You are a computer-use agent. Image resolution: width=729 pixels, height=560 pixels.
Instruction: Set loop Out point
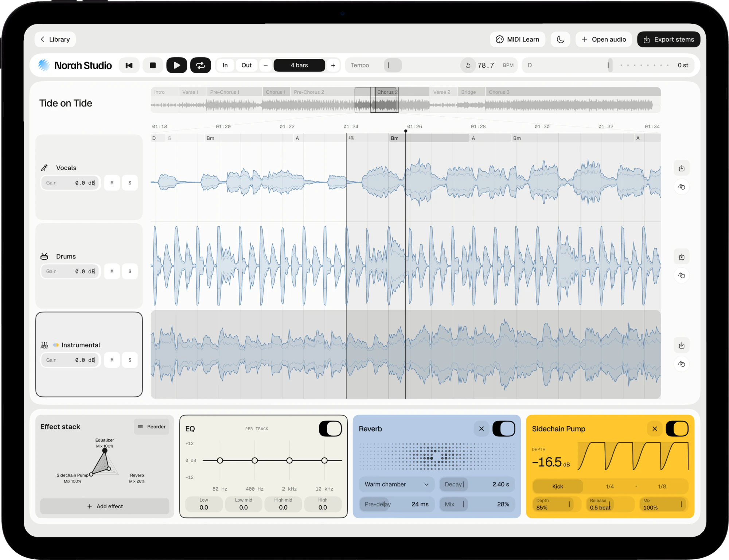click(x=246, y=65)
